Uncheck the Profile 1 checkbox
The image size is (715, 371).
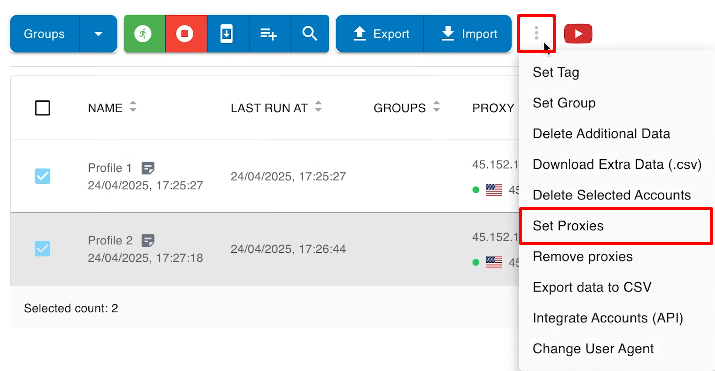[x=42, y=176]
